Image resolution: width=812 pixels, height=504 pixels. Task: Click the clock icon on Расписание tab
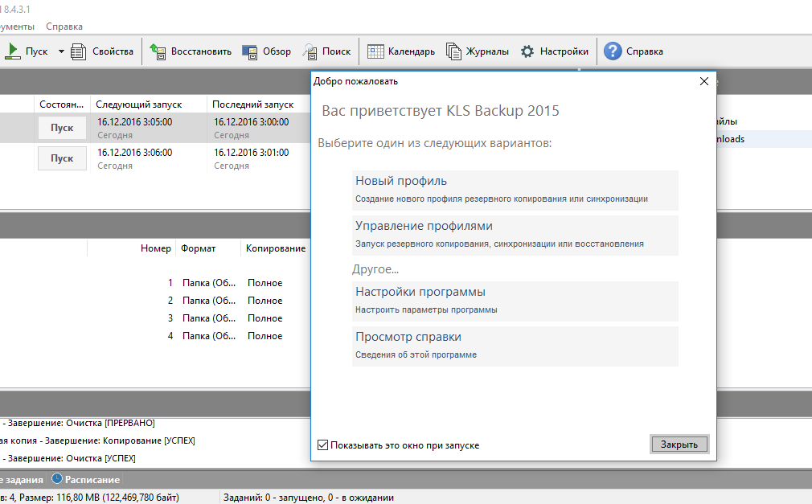pyautogui.click(x=57, y=478)
